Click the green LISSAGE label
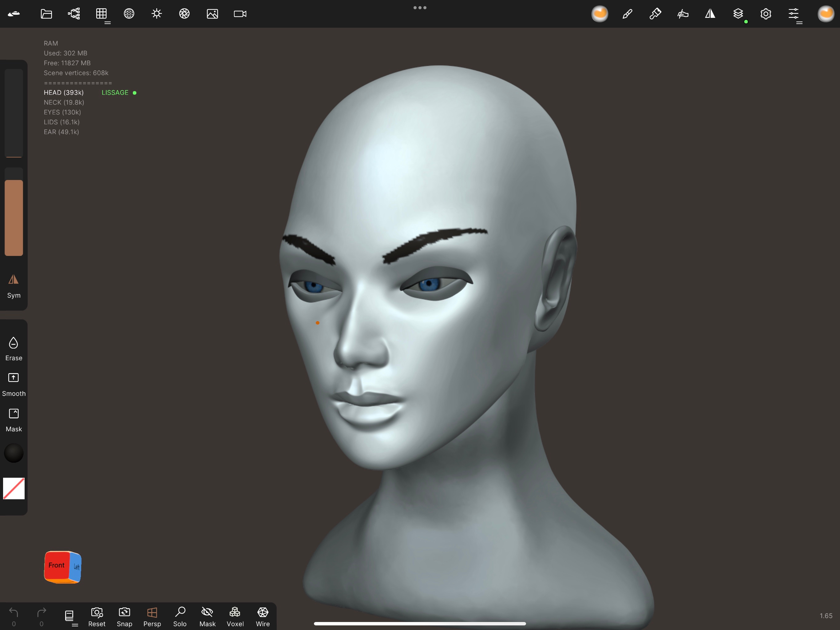This screenshot has width=840, height=630. [x=115, y=93]
